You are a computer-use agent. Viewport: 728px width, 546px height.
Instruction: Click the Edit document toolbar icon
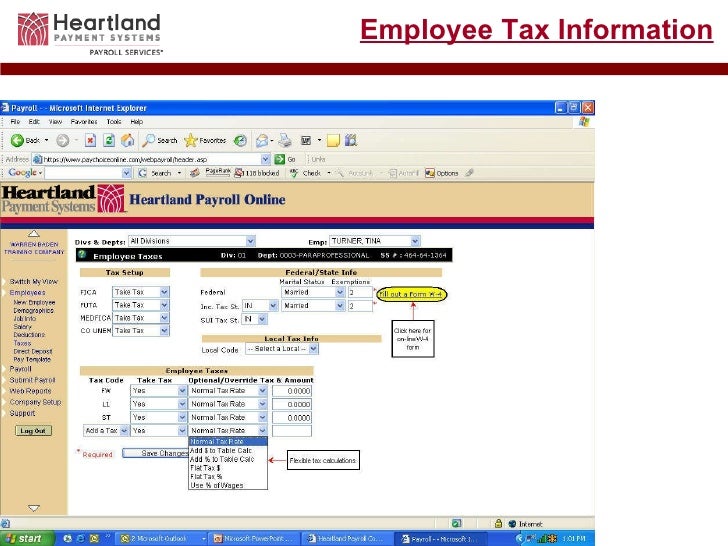[306, 140]
